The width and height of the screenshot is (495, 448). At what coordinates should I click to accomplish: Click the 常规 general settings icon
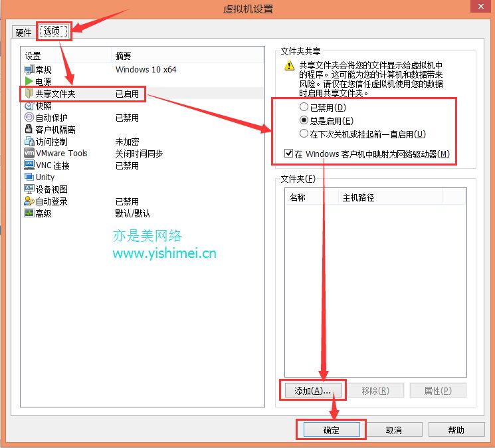29,69
